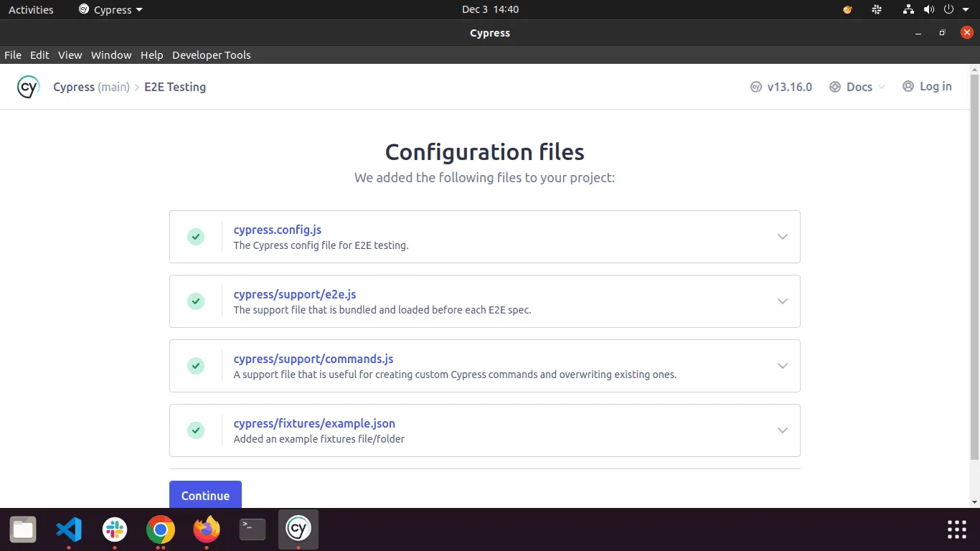Open the Developer Tools menu
This screenshot has height=551, width=980.
coord(212,55)
